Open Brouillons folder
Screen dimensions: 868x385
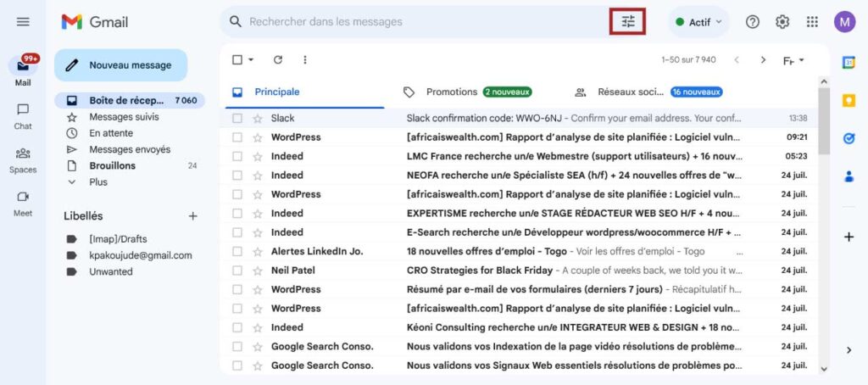[130, 165]
